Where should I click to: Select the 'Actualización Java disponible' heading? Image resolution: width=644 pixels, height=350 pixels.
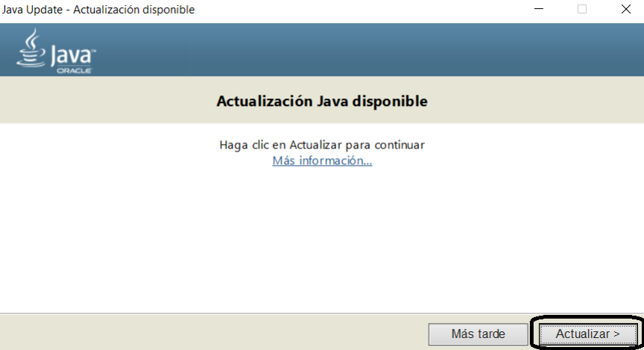(x=322, y=101)
